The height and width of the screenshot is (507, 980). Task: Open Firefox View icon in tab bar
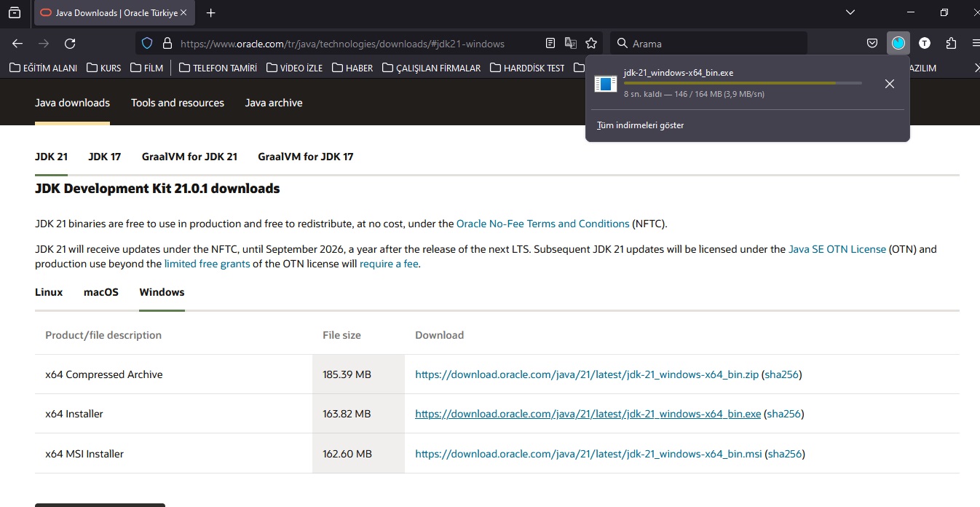coord(15,13)
